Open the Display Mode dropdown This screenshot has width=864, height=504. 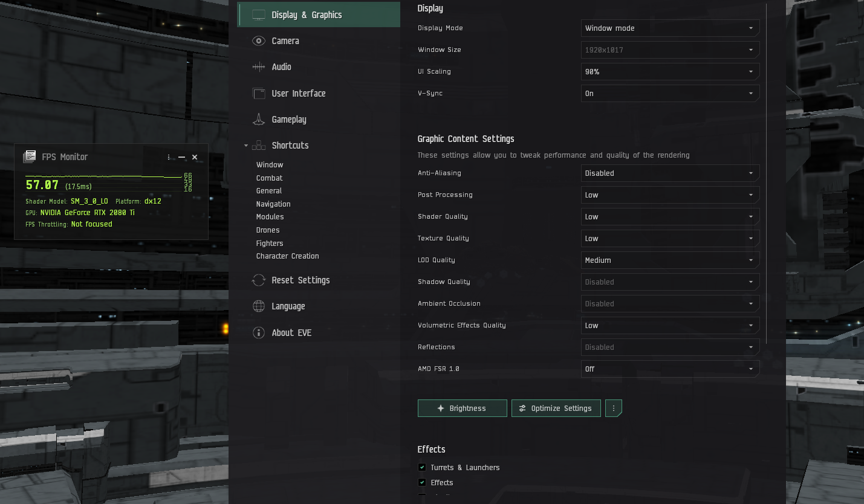(670, 28)
